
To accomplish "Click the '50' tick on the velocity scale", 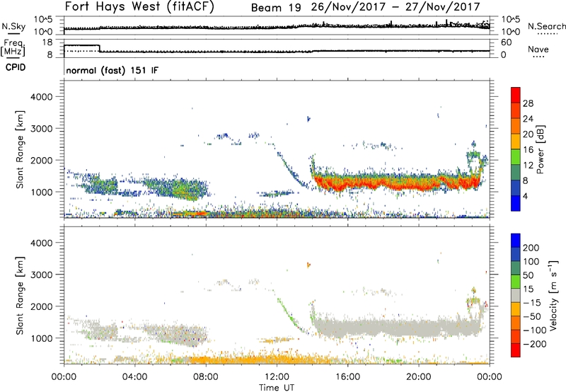I will click(528, 275).
